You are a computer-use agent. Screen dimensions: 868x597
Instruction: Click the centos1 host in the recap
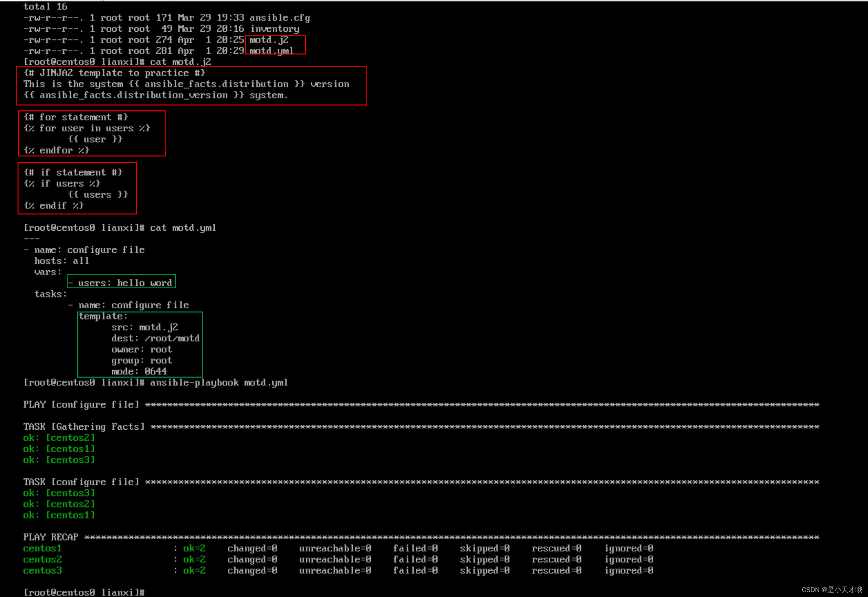[42, 548]
